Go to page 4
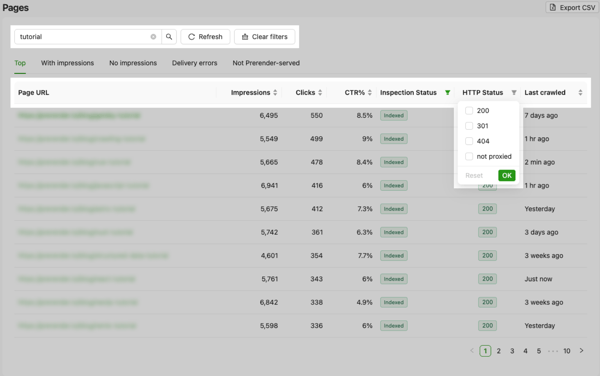The width and height of the screenshot is (600, 376). coord(525,351)
